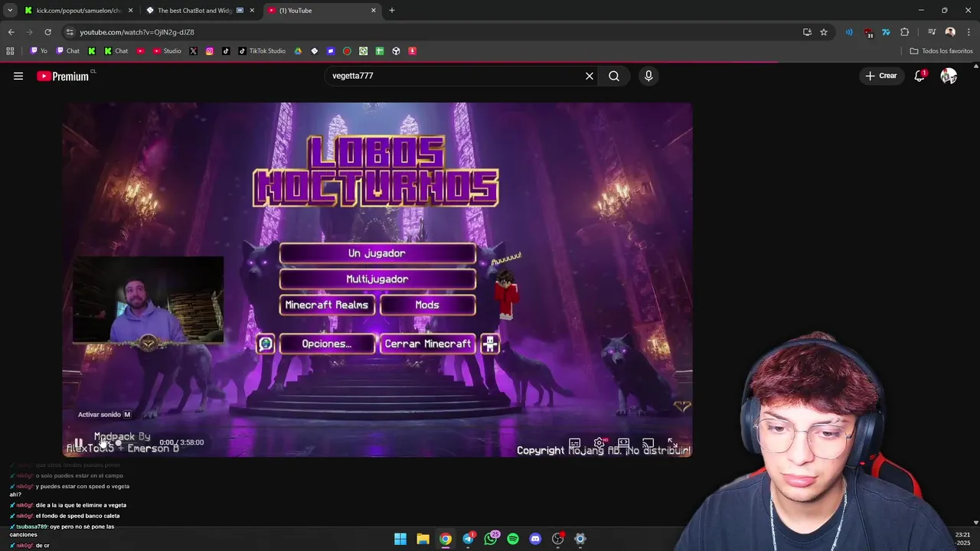
Task: Open video player settings gear
Action: [599, 443]
